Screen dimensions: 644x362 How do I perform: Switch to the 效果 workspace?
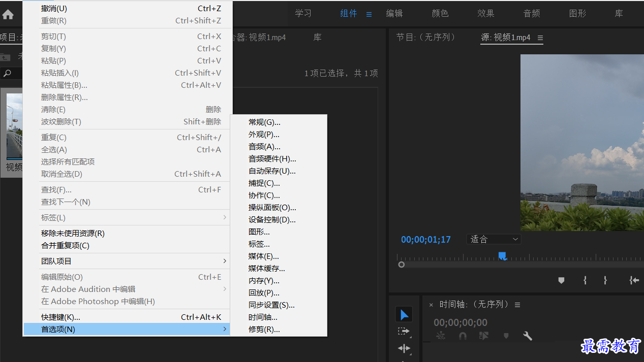click(486, 14)
